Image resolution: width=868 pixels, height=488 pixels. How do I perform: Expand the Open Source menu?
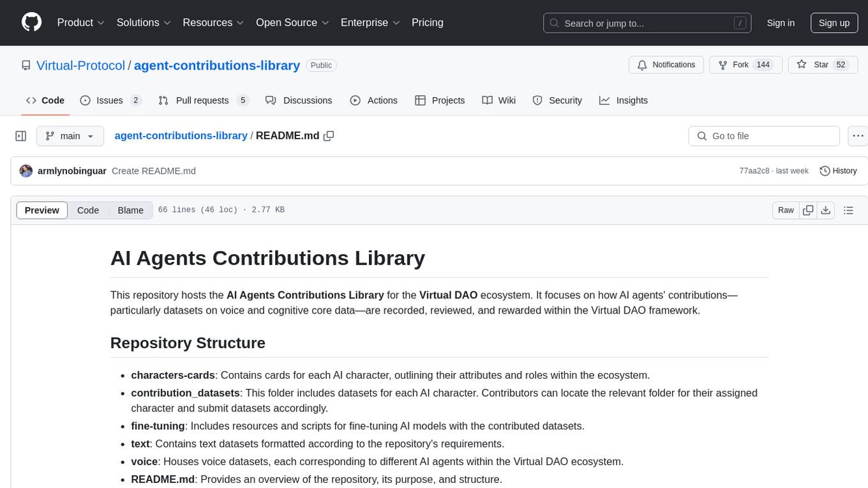[x=292, y=22]
